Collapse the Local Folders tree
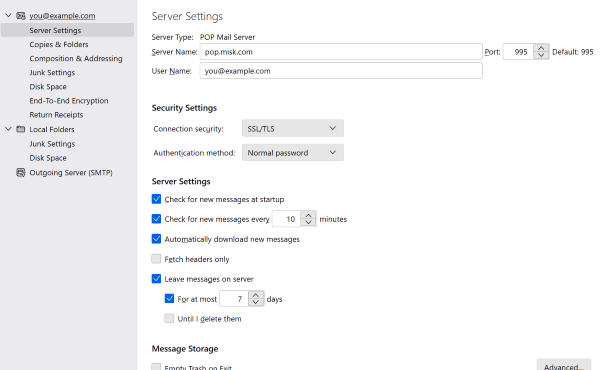 (8, 129)
